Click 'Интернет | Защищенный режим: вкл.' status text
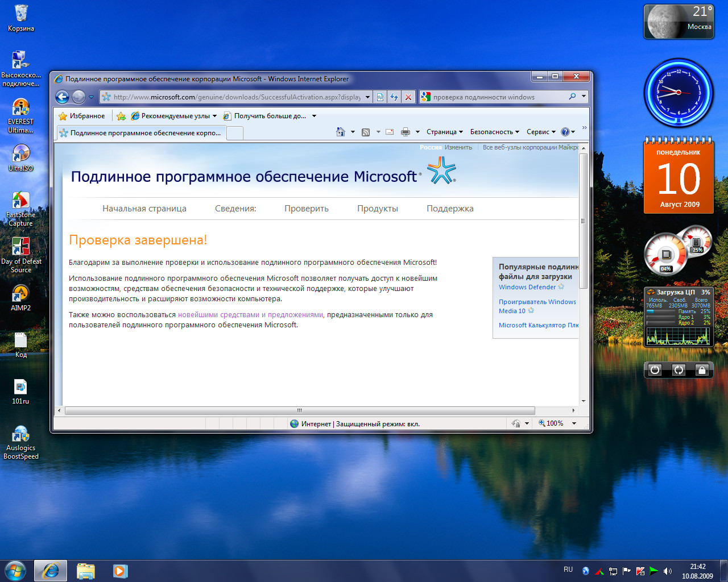Screen dimensions: 728x582 pos(361,424)
